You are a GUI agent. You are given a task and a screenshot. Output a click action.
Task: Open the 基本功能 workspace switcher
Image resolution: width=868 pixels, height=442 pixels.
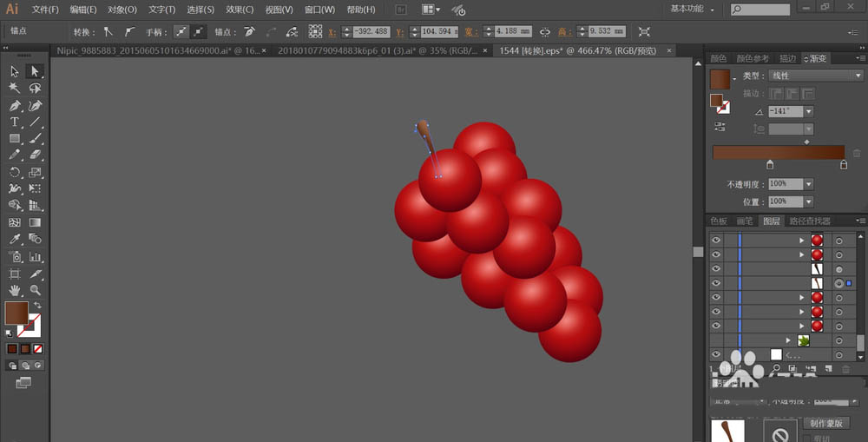pyautogui.click(x=692, y=9)
